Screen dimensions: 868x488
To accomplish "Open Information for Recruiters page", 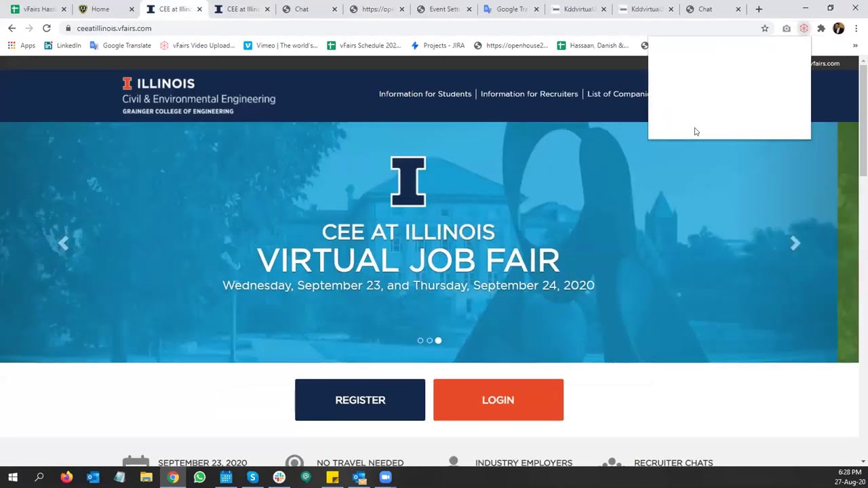I will point(529,94).
